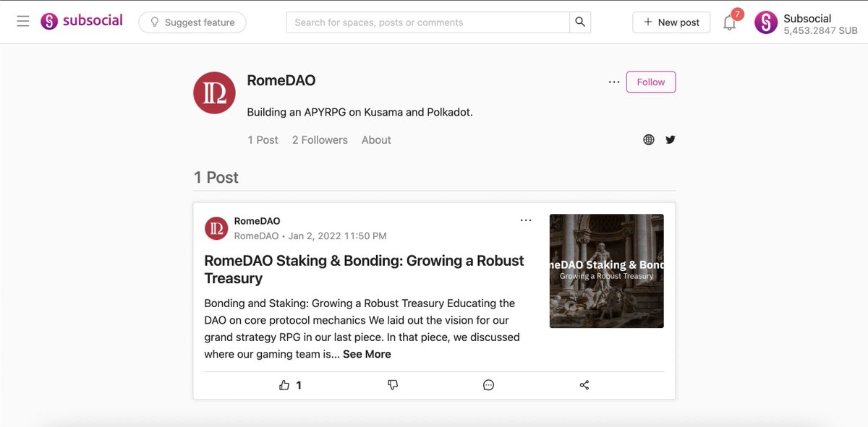Open the About link
The image size is (868, 427).
pos(376,140)
